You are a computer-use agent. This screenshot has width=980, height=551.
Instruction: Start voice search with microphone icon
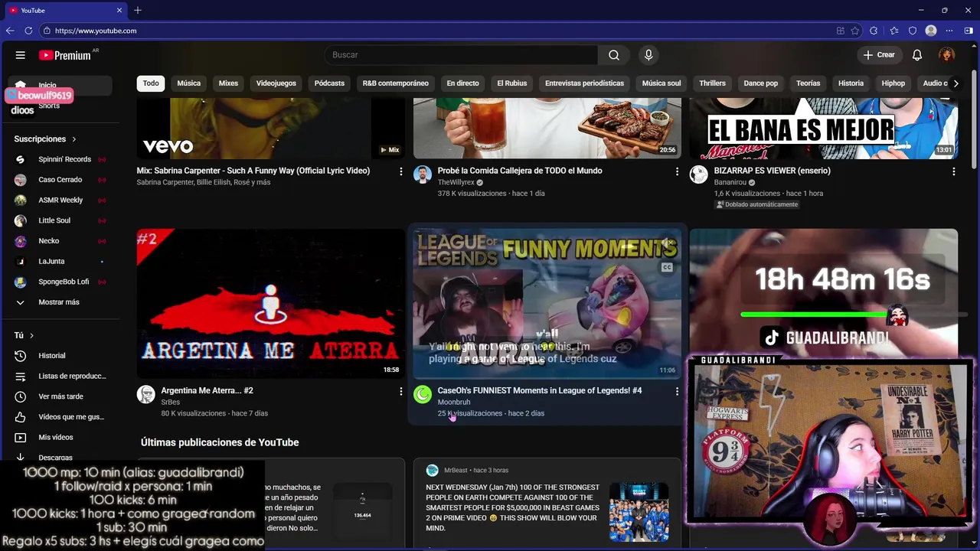[648, 55]
